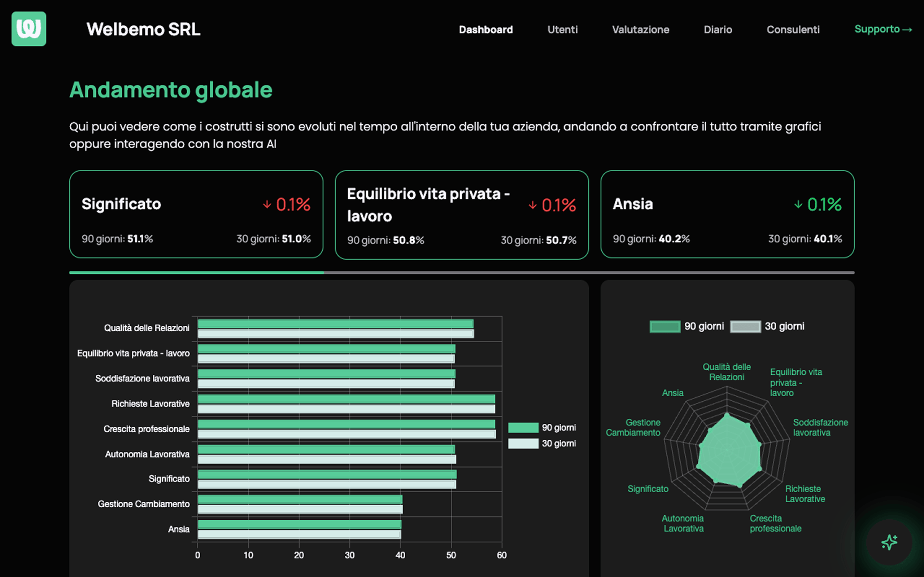The width and height of the screenshot is (924, 577).
Task: Click the red down arrow on Significato card
Action: point(267,204)
